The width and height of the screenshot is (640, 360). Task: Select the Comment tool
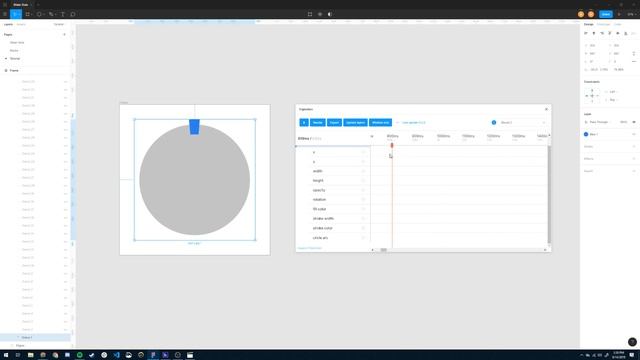coord(73,14)
